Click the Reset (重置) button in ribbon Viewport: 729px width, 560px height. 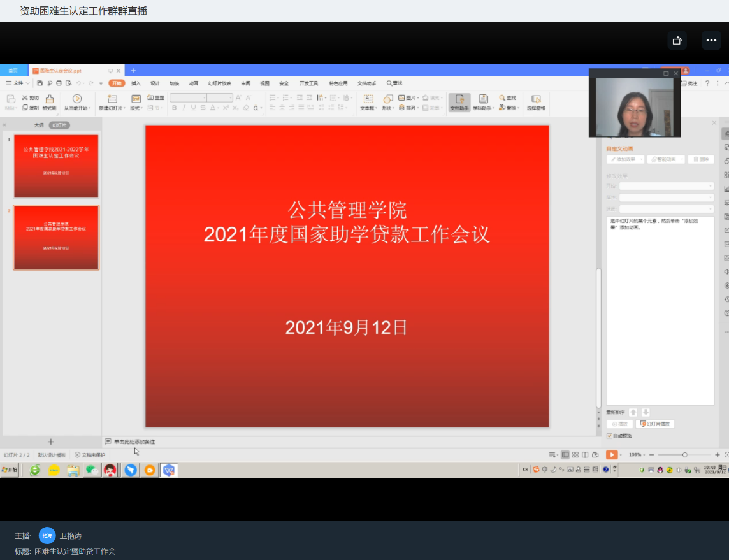pos(155,97)
